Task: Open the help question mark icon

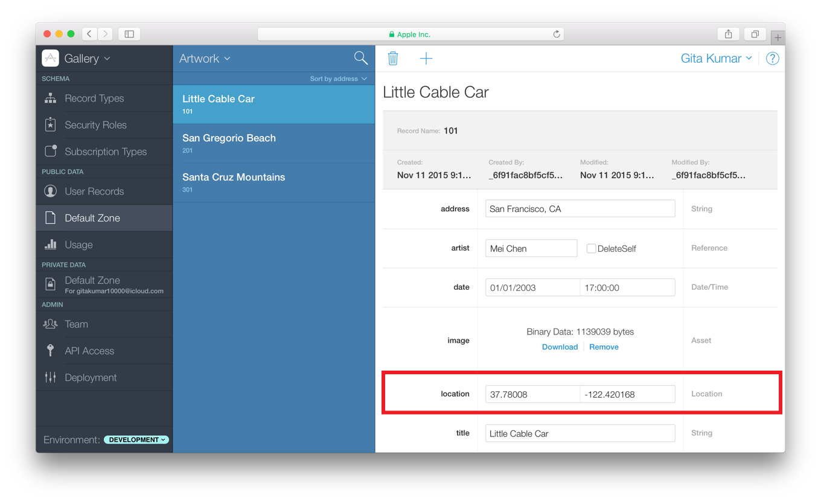Action: tap(772, 58)
